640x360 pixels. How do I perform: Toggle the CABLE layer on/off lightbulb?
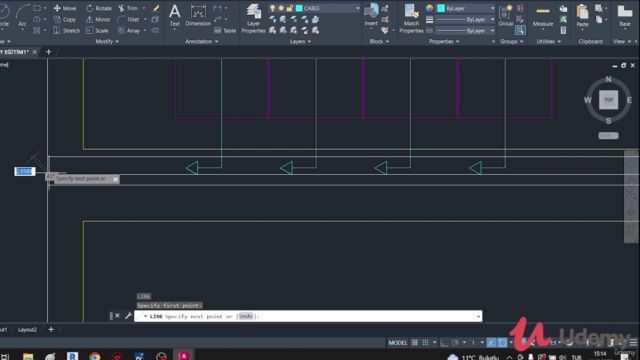pyautogui.click(x=272, y=8)
